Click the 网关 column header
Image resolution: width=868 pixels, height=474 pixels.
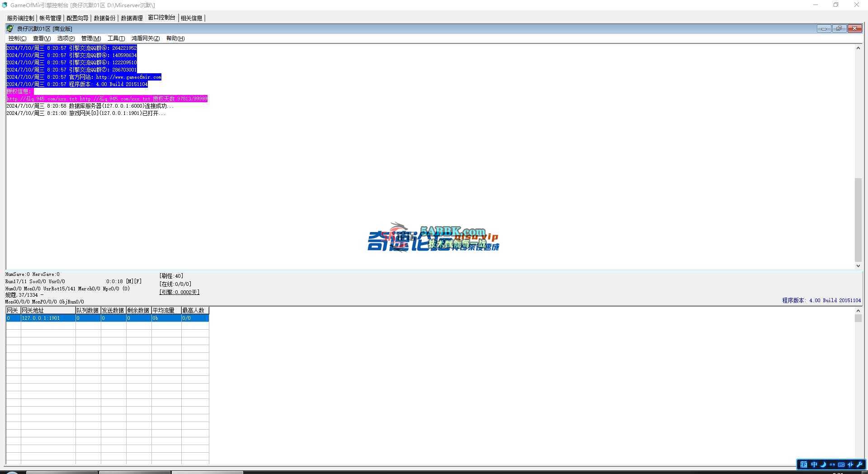(x=13, y=310)
